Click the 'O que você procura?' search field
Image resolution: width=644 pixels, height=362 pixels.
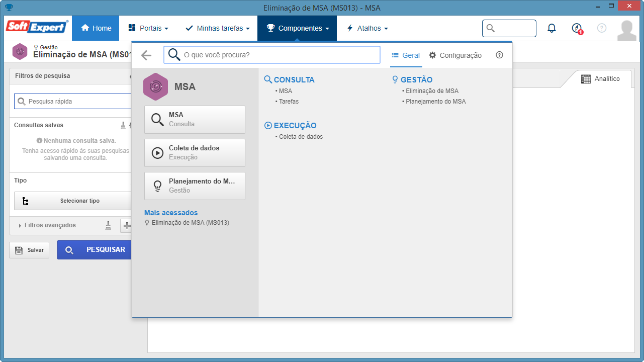(x=272, y=55)
